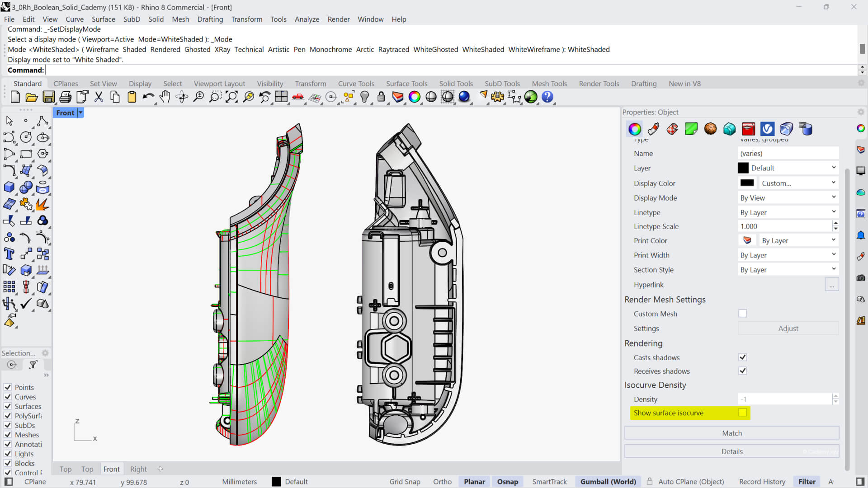Switch to the Right viewport tab
This screenshot has height=488, width=868.
(138, 469)
